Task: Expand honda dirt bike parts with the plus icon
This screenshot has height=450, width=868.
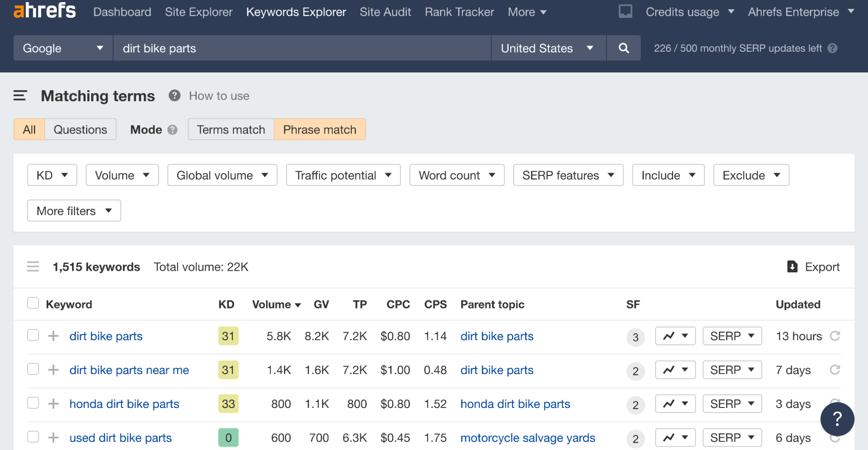Action: pyautogui.click(x=53, y=404)
